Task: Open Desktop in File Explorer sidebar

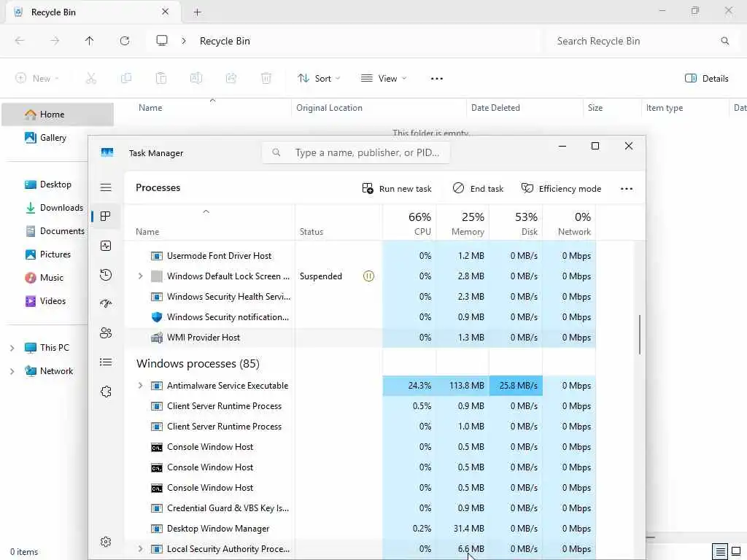Action: pos(47,184)
